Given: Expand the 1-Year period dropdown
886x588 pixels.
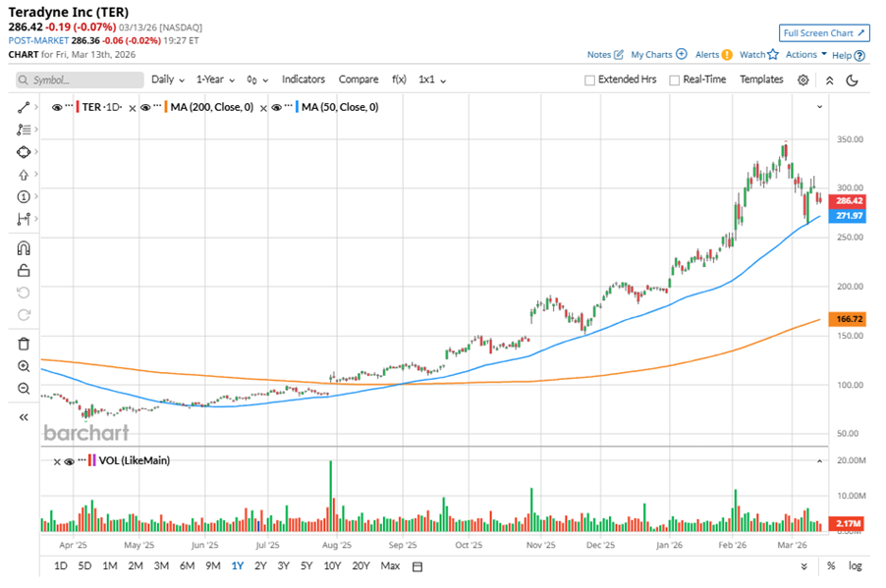Looking at the screenshot, I should click(215, 80).
